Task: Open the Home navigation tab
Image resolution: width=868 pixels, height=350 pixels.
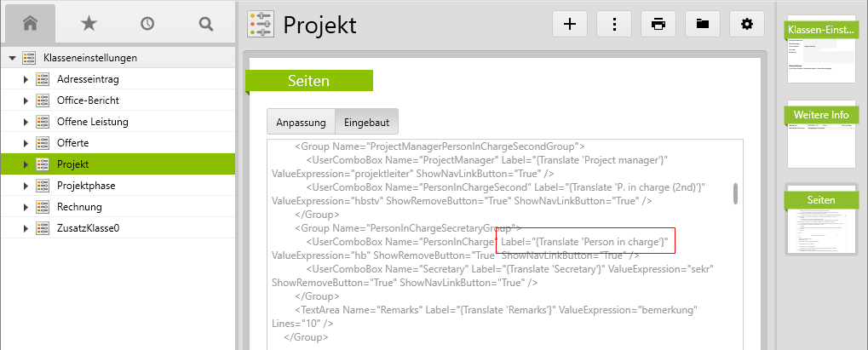Action: (30, 24)
